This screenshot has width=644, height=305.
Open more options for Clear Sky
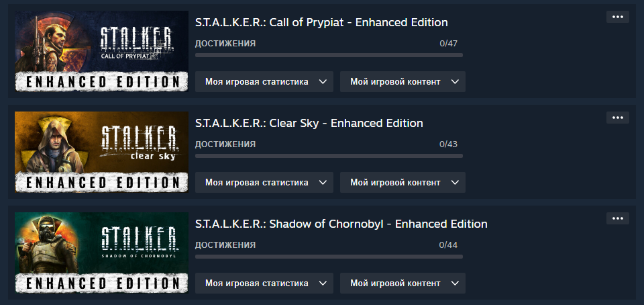click(617, 118)
